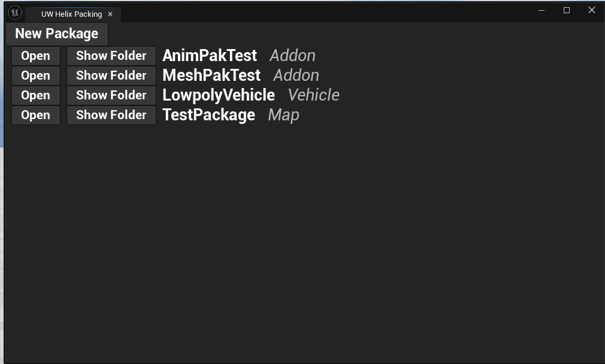
Task: Open the MeshPakTest package
Action: [36, 76]
